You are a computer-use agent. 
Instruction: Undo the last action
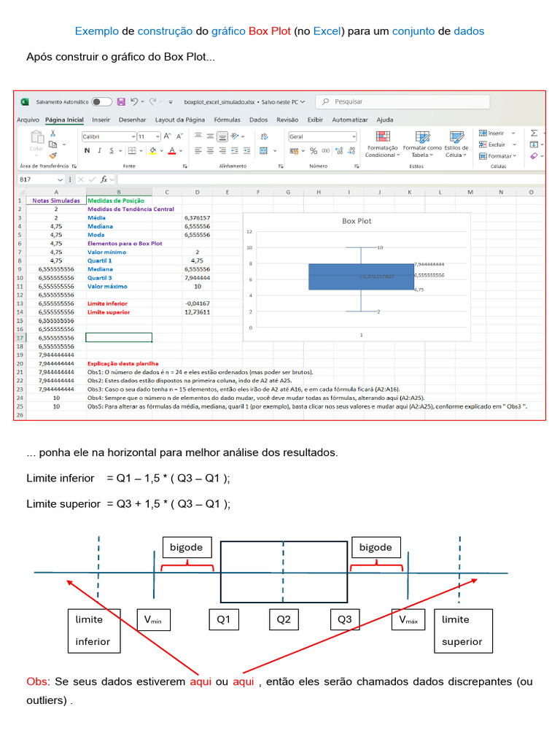(x=134, y=101)
